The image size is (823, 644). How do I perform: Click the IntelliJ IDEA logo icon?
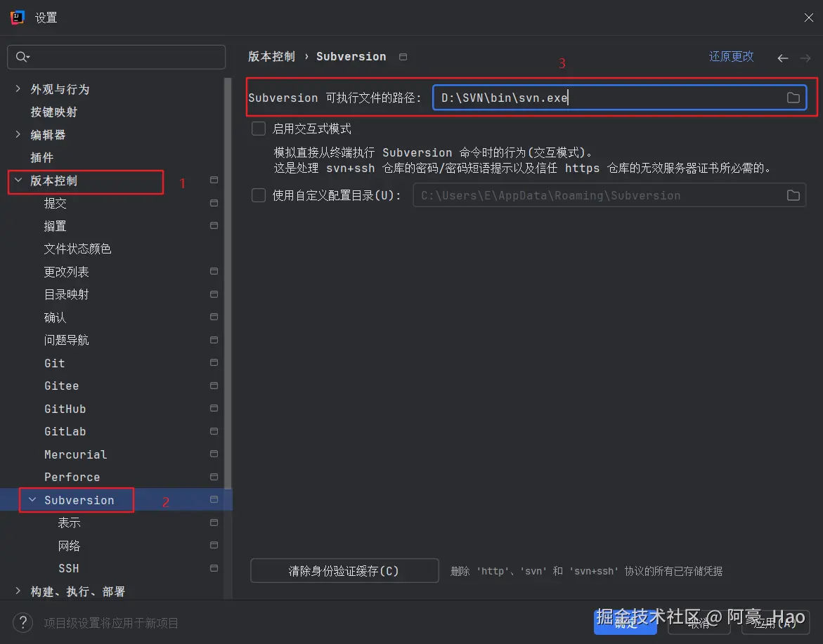[18, 18]
